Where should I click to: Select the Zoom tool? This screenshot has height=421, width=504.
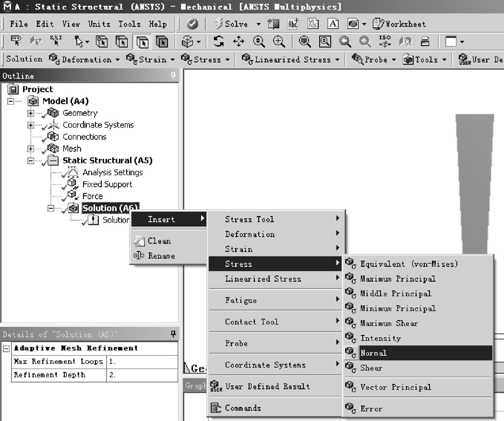point(259,41)
